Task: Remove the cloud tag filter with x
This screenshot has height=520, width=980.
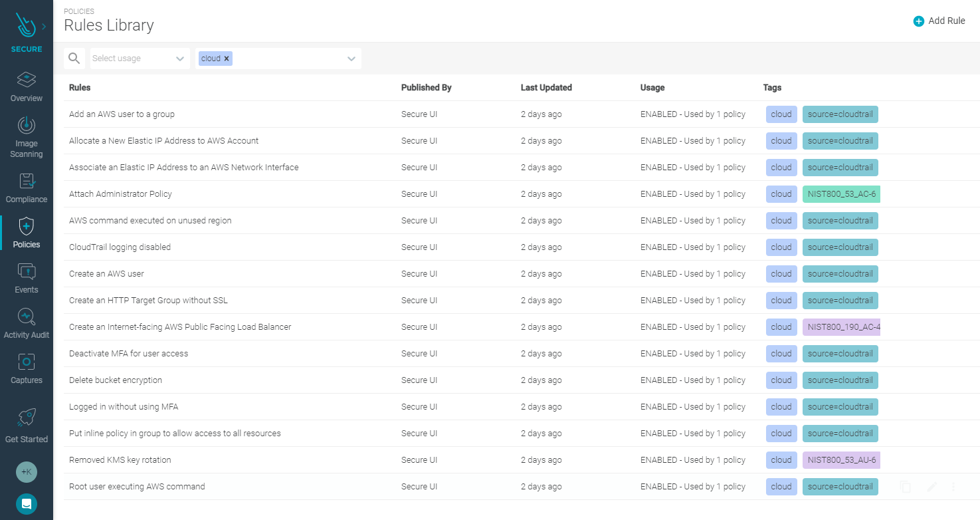Action: click(x=227, y=59)
